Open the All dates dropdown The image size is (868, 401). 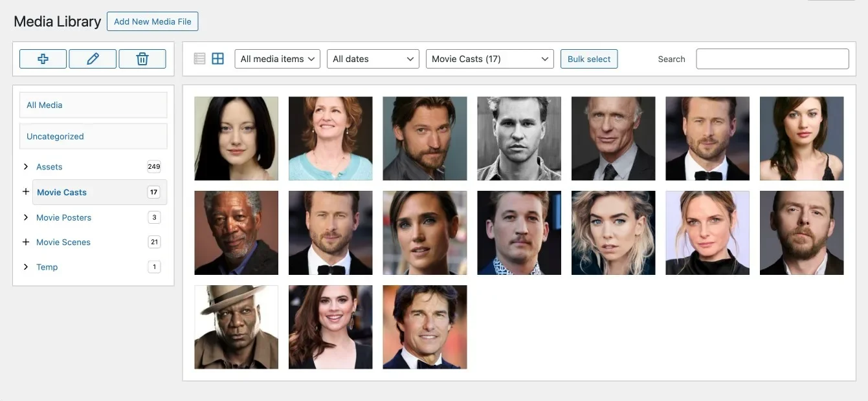[373, 59]
